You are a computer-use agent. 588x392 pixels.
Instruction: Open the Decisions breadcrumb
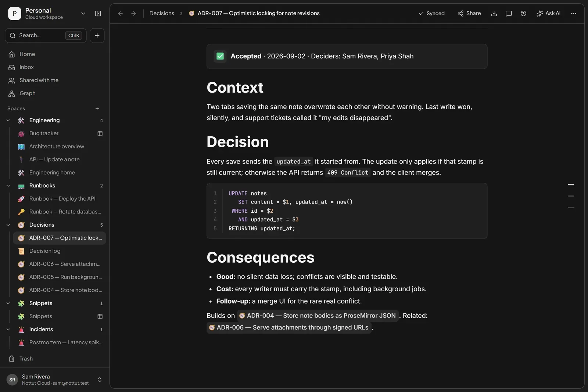pos(162,13)
